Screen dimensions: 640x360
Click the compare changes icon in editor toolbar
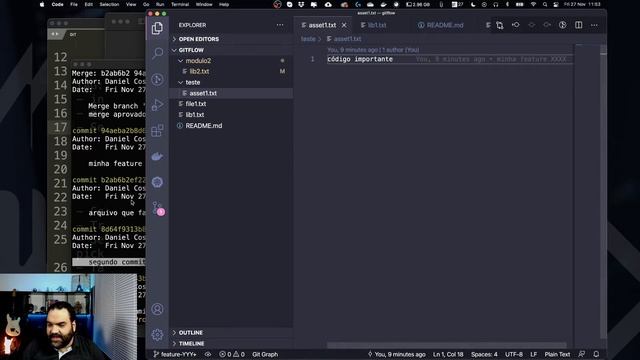500,25
